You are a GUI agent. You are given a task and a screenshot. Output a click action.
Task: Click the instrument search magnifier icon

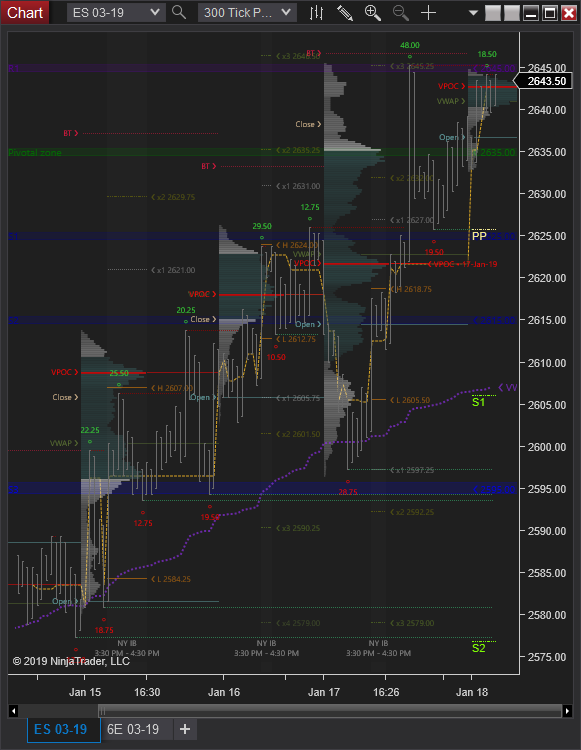pyautogui.click(x=179, y=12)
